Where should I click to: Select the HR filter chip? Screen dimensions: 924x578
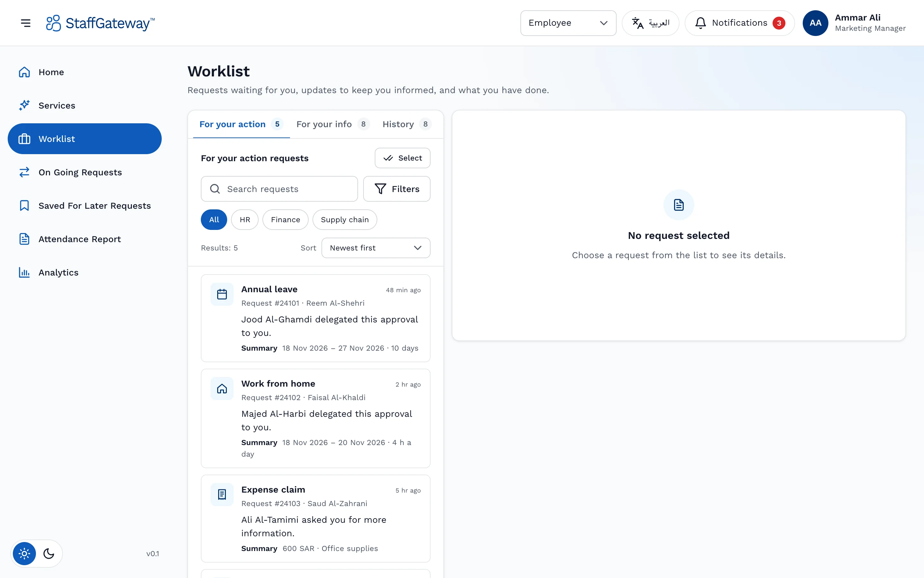coord(245,220)
